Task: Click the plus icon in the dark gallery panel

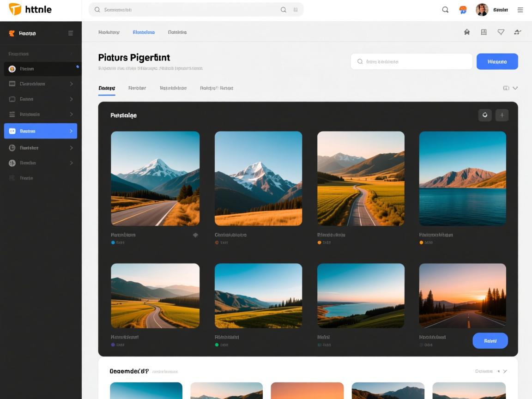Action: (x=502, y=115)
